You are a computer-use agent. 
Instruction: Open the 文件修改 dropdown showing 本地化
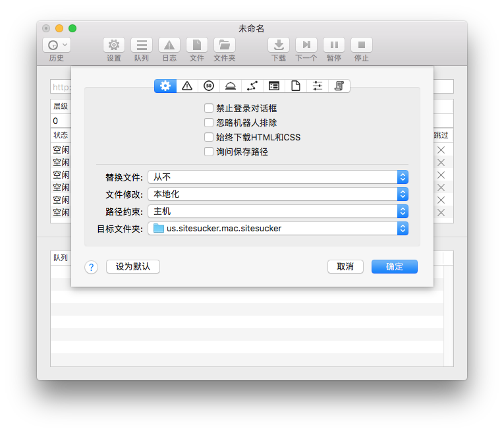coord(278,194)
